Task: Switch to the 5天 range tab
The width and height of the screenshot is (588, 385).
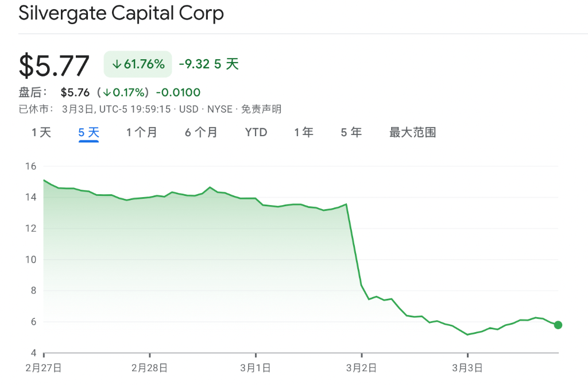Action: (89, 133)
